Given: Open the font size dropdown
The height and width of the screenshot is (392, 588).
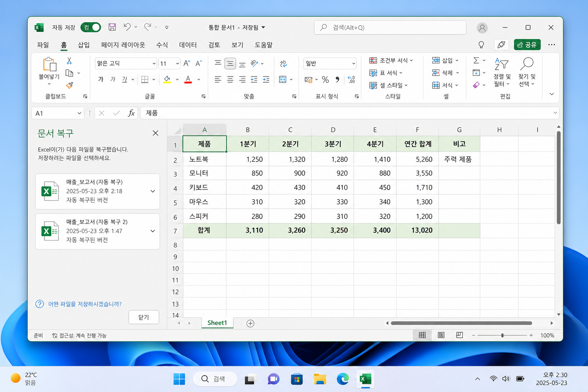Looking at the screenshot, I should [177, 64].
